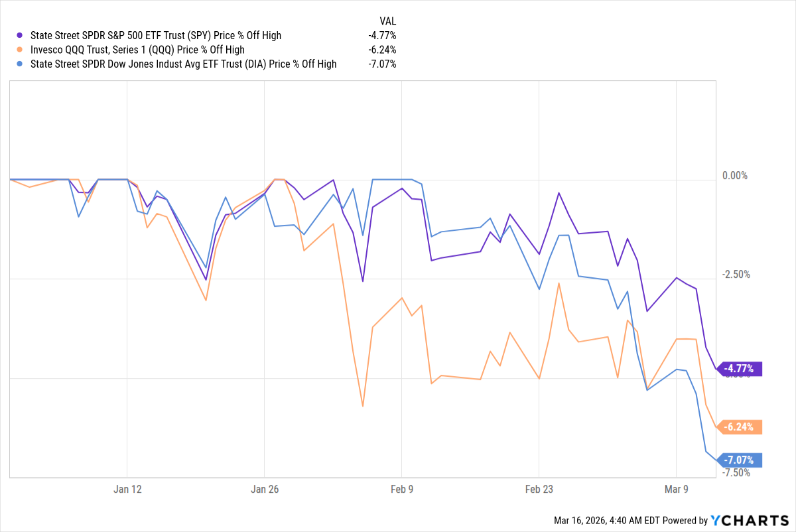
Task: Click the Feb 23 date axis label
Action: point(539,490)
